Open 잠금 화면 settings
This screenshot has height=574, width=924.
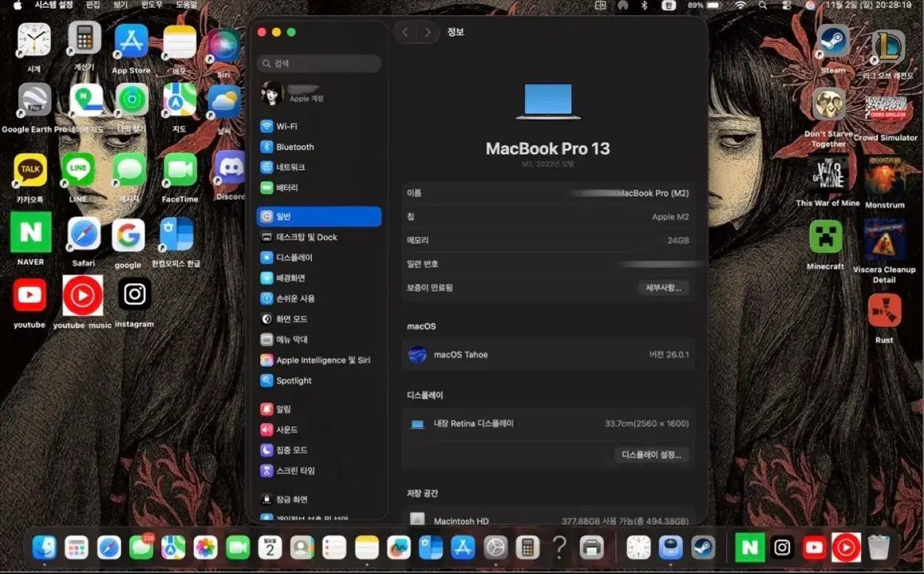tap(319, 499)
